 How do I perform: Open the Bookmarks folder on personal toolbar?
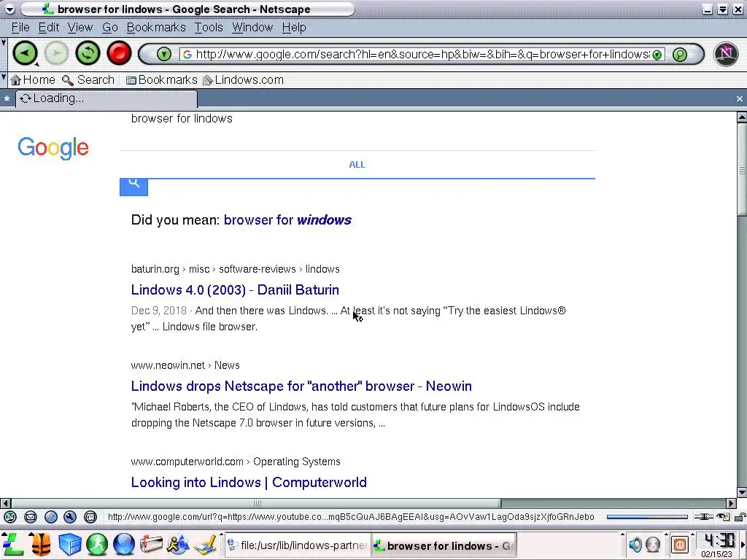(161, 80)
